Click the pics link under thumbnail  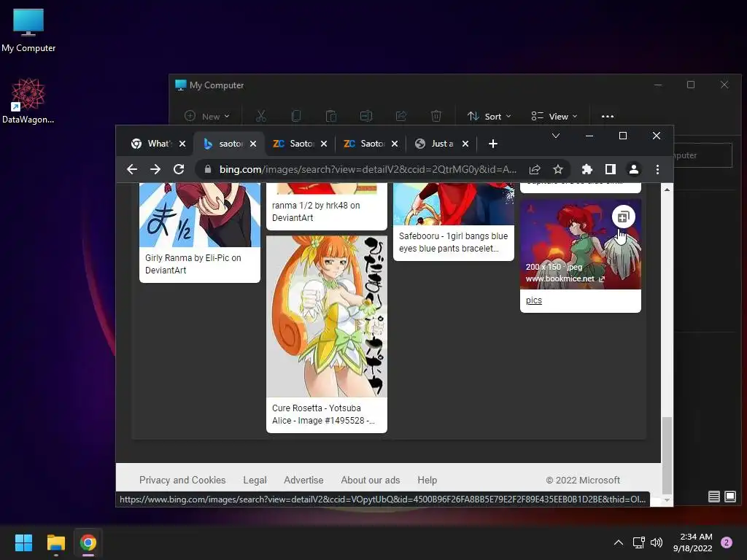[533, 300]
